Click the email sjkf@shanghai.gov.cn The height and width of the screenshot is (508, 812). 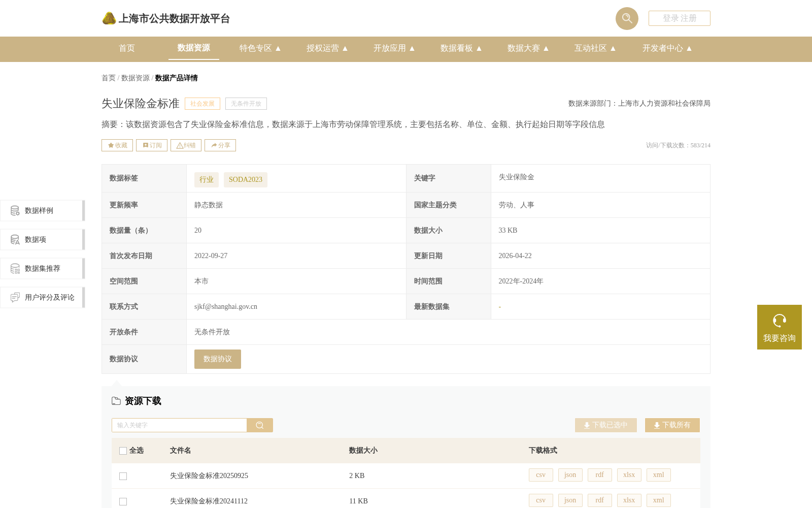[x=226, y=307]
